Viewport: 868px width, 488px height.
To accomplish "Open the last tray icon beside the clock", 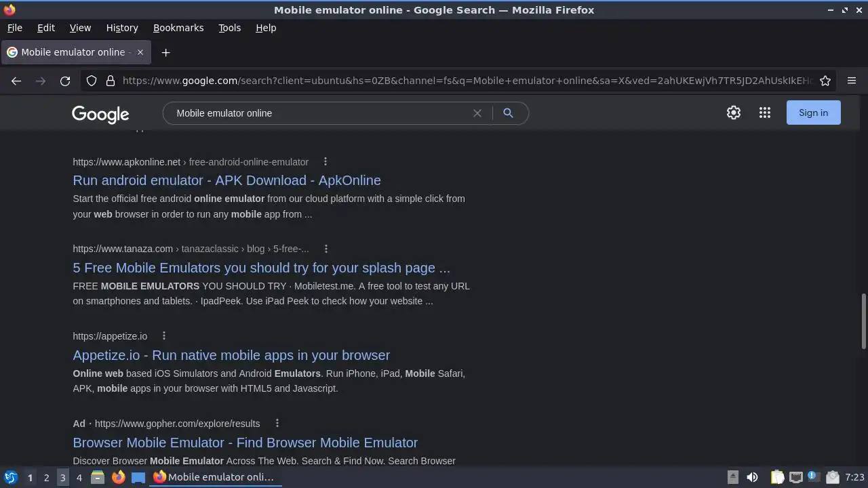I will (x=832, y=477).
